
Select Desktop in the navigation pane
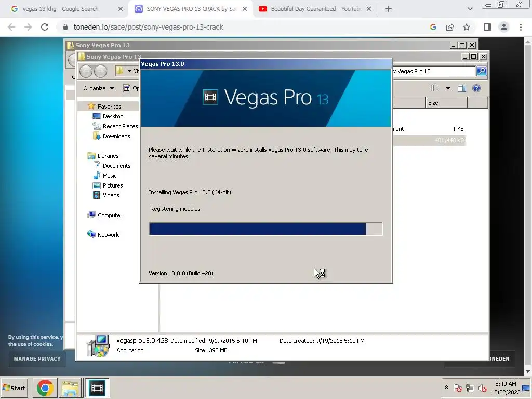click(x=113, y=116)
